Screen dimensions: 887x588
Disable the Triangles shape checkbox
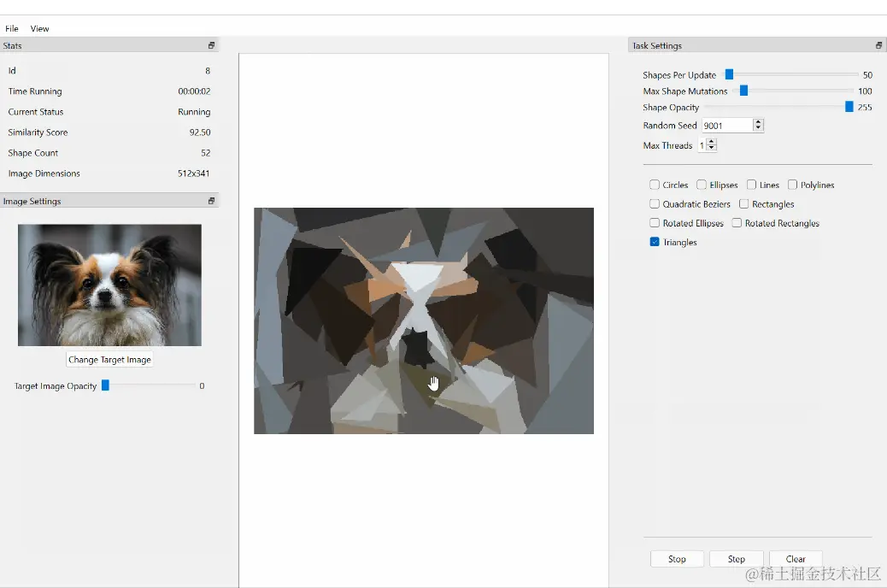tap(654, 242)
